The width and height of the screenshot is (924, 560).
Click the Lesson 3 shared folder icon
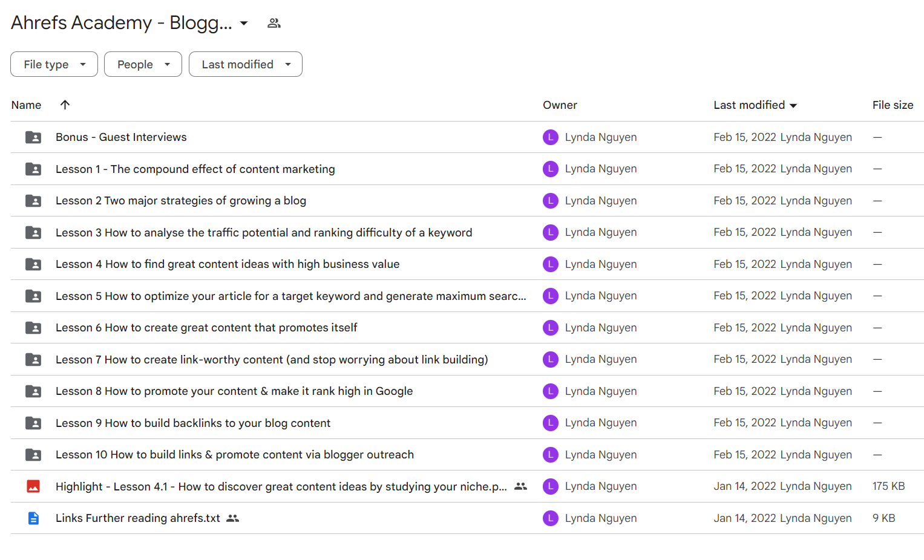pyautogui.click(x=33, y=232)
